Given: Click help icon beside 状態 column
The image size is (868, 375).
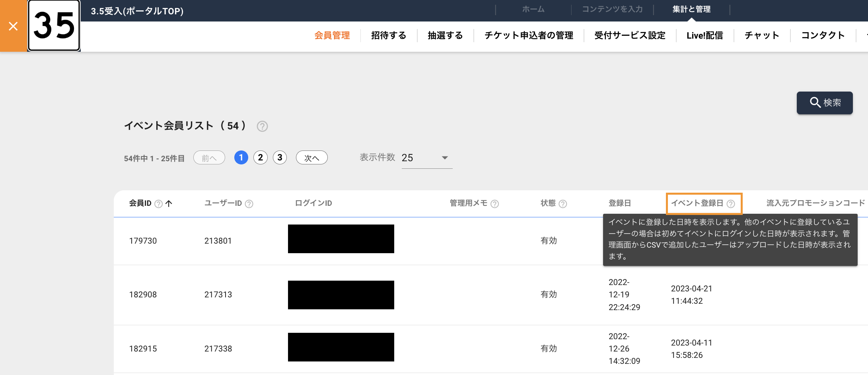Looking at the screenshot, I should click(562, 204).
